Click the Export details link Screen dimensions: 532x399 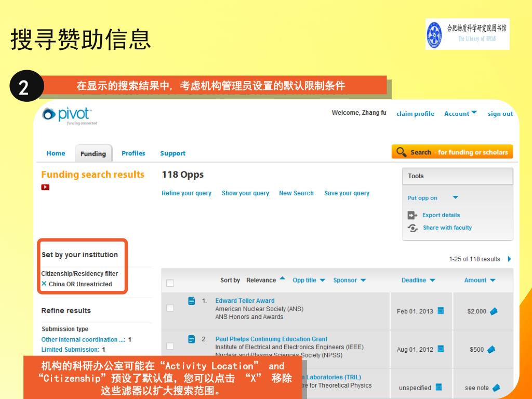pos(441,215)
